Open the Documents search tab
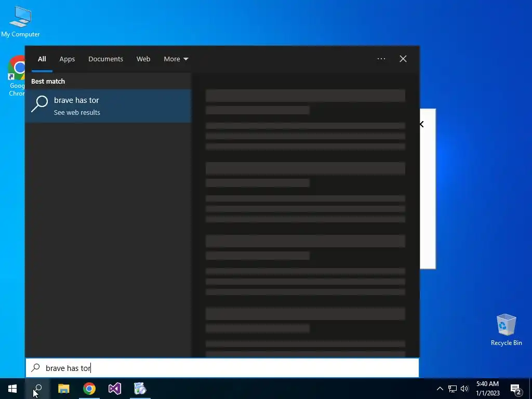532x399 pixels. pyautogui.click(x=105, y=59)
